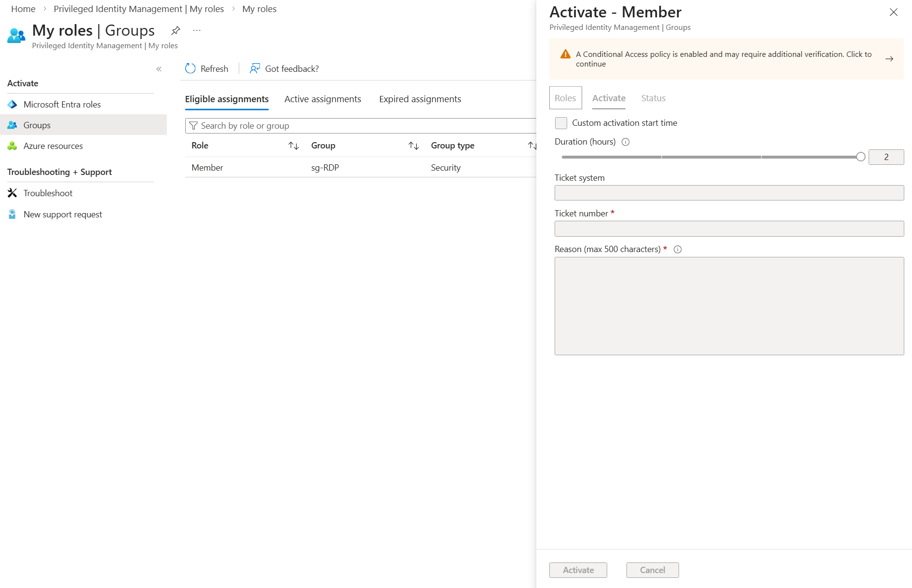Click the Duration hours slider handle
Viewport: 912px width, 588px height.
pos(860,157)
